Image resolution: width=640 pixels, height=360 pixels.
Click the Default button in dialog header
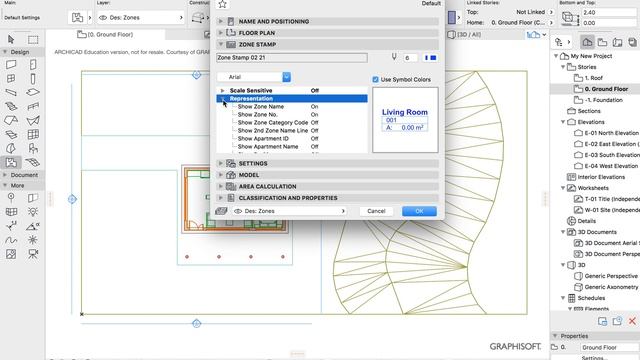pyautogui.click(x=431, y=3)
